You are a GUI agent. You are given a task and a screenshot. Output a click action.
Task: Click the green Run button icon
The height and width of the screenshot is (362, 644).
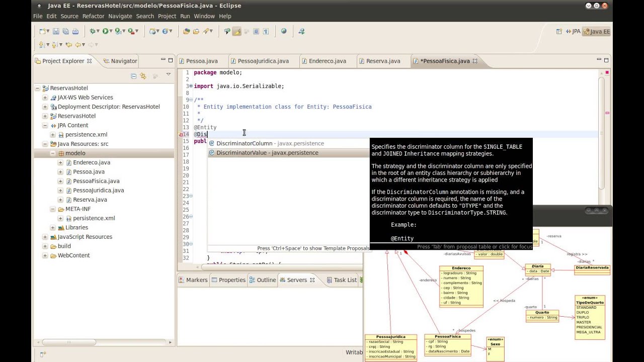pos(106,31)
